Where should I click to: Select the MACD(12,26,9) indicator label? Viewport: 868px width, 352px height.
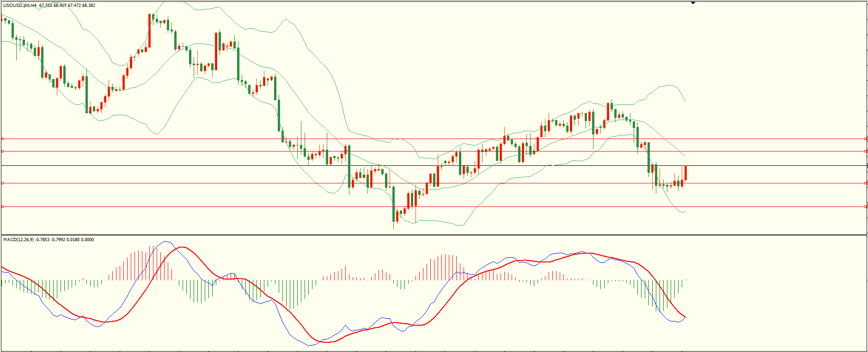click(18, 239)
